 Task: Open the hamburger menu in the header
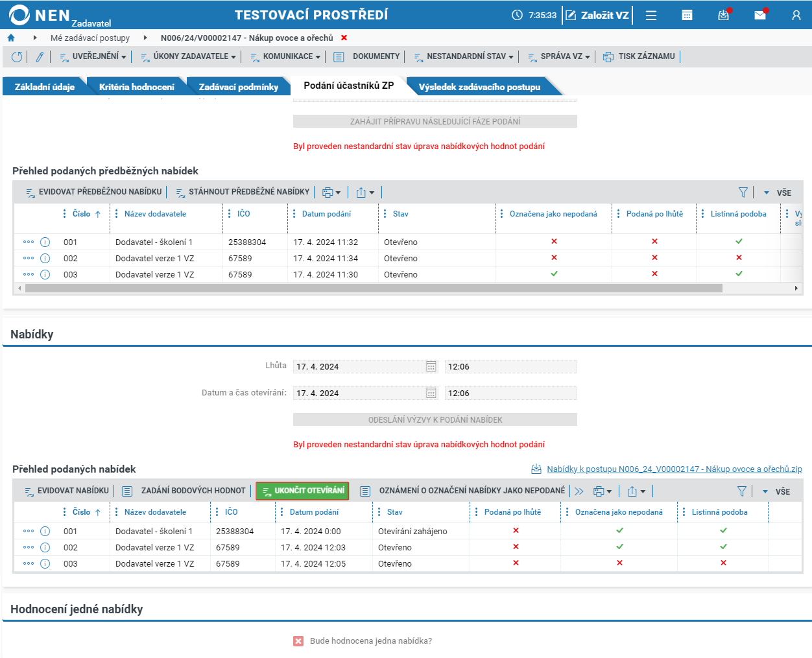coord(651,15)
